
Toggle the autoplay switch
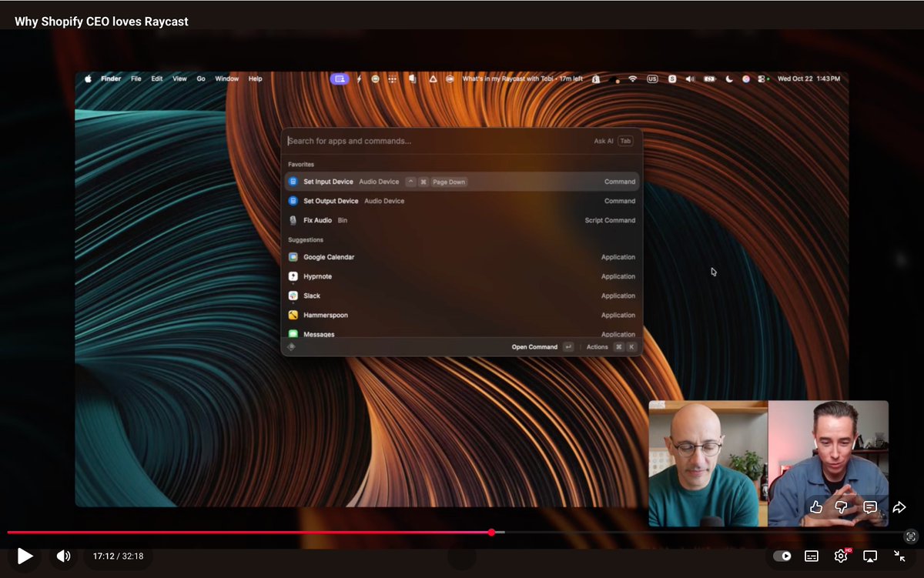782,556
